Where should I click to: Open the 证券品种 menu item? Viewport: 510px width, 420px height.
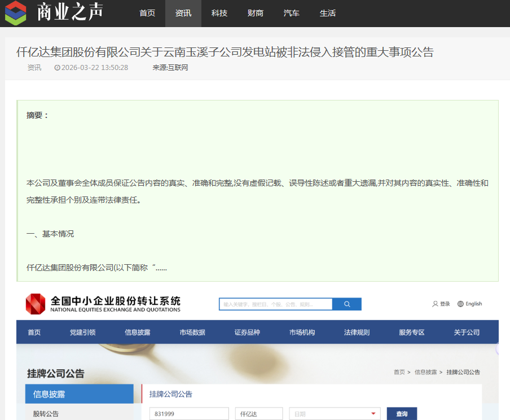[247, 332]
